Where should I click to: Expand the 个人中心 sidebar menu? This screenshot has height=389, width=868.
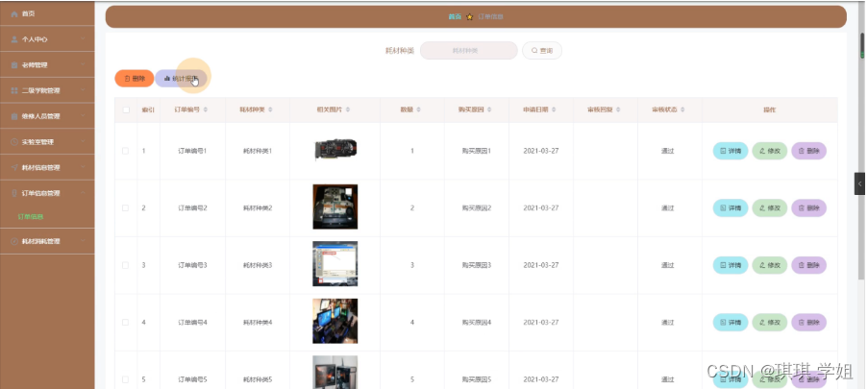pos(47,39)
